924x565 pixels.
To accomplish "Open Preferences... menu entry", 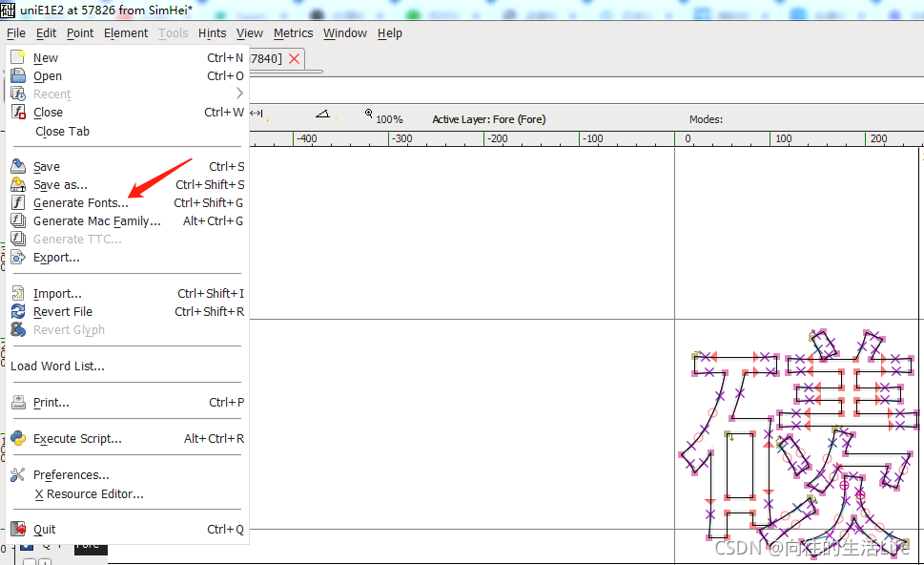I will point(127,474).
